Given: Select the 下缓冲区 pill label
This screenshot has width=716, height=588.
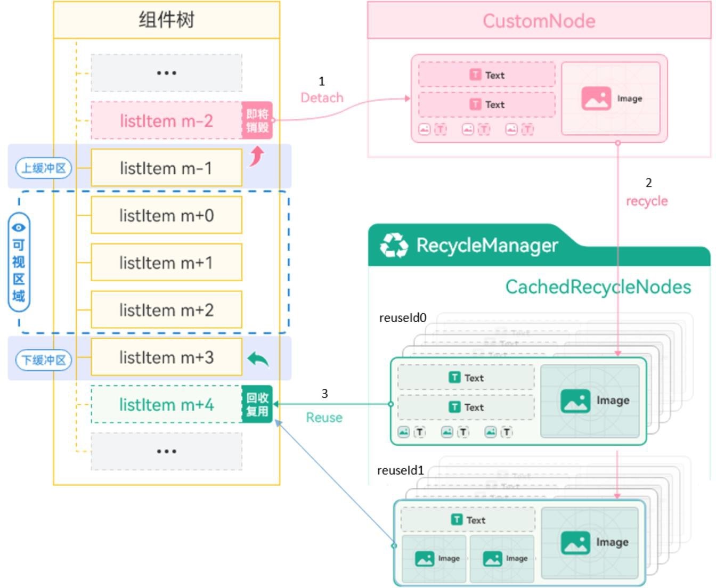Looking at the screenshot, I should click(44, 360).
